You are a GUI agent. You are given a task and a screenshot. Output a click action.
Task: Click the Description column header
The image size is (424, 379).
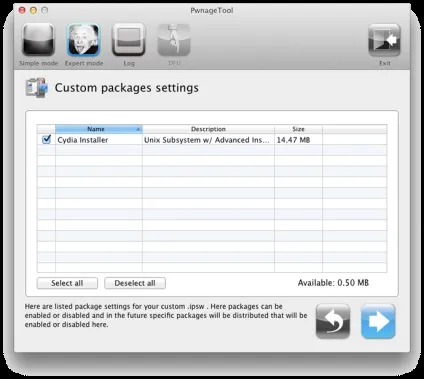click(208, 129)
